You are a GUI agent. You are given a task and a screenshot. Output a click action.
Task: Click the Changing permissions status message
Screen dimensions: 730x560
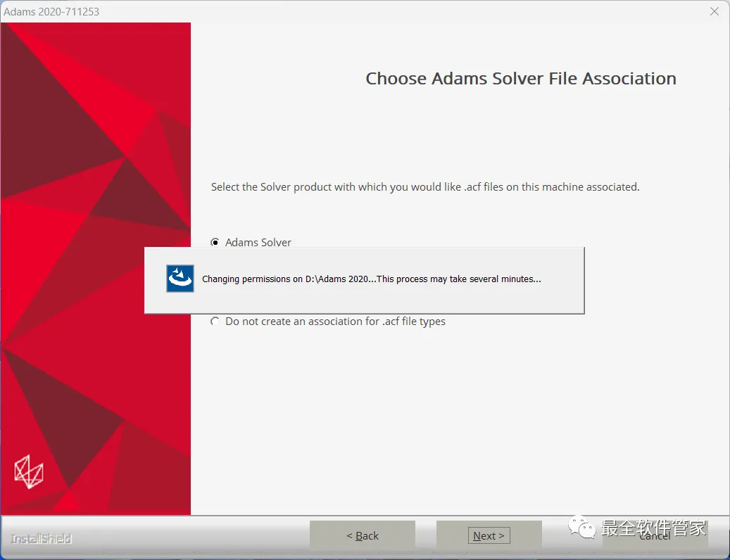pos(372,279)
